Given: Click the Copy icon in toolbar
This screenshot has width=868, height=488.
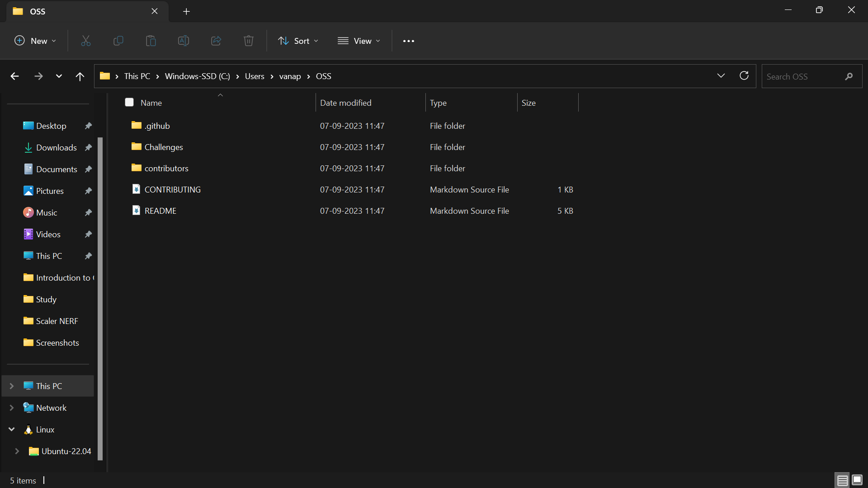Looking at the screenshot, I should [118, 41].
